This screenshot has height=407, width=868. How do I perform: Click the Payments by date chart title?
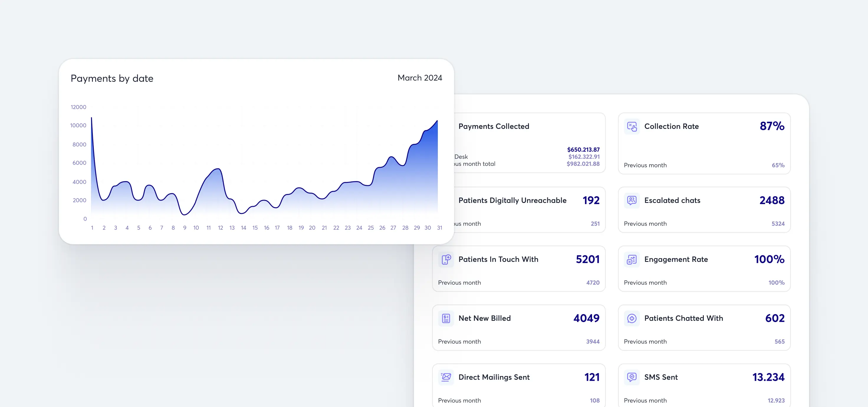coord(112,78)
